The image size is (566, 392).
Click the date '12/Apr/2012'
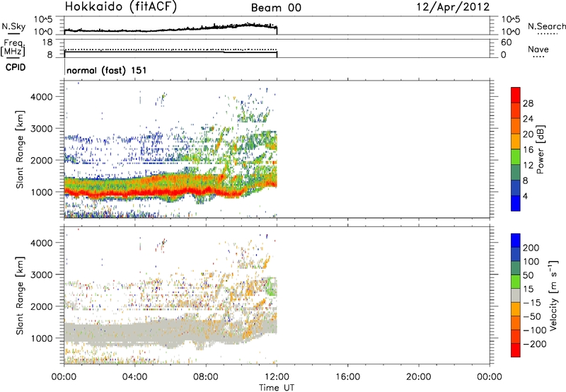pos(454,7)
